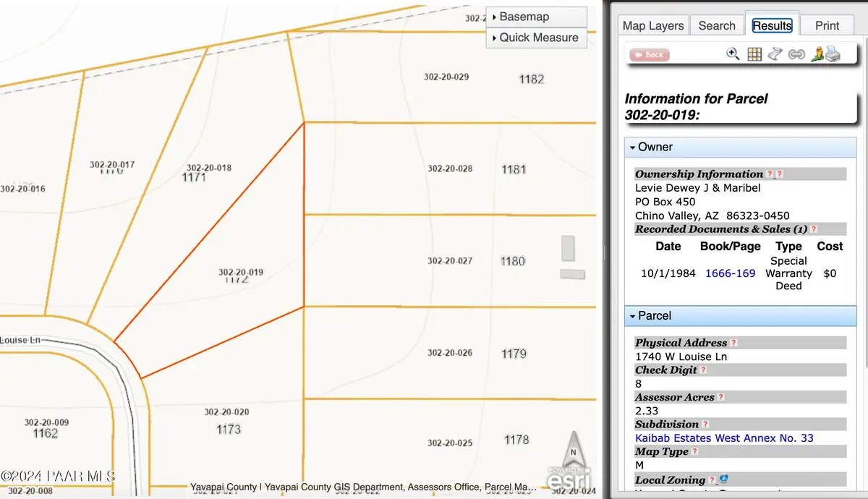Select the zoom magnifier tool in the Results toolbar

click(x=732, y=54)
